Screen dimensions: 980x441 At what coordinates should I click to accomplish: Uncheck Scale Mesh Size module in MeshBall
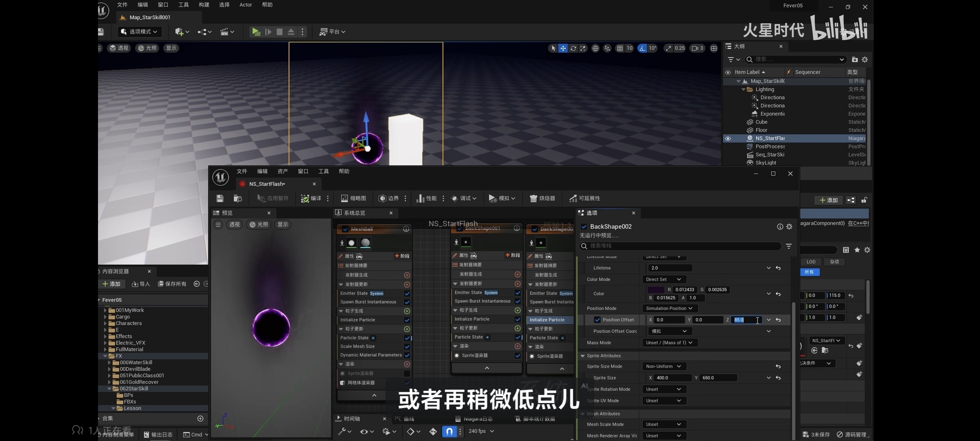[x=407, y=347]
